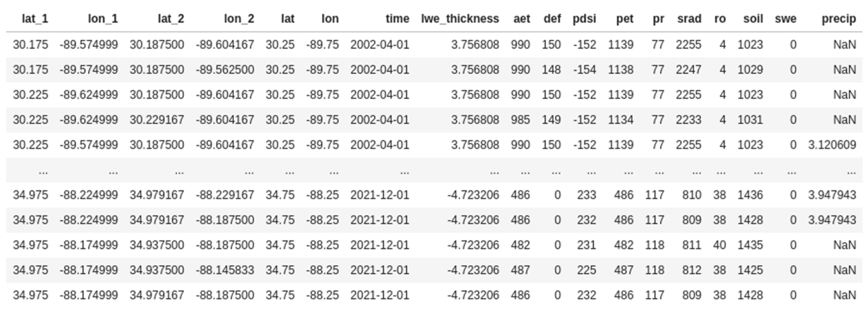
Task: Select the srad column header
Action: pos(689,19)
